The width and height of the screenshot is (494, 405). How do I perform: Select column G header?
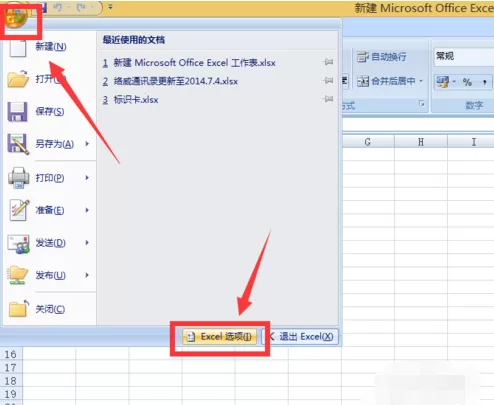pyautogui.click(x=368, y=142)
